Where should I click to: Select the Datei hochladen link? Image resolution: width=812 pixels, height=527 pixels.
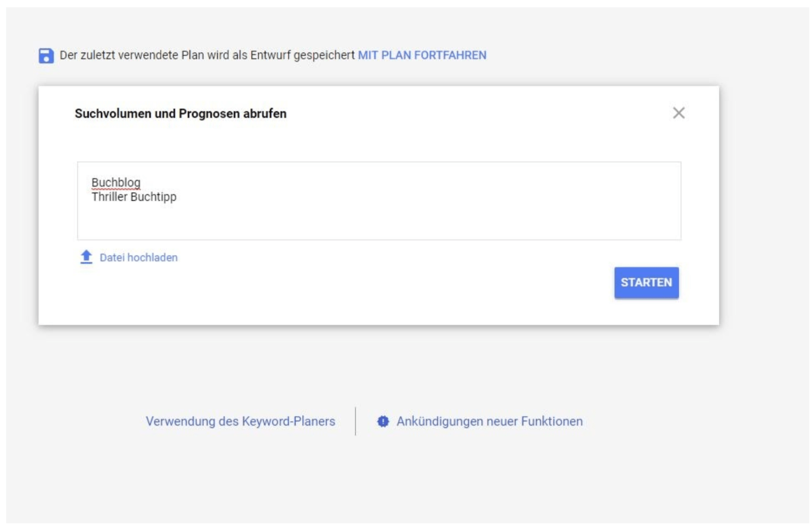point(138,258)
